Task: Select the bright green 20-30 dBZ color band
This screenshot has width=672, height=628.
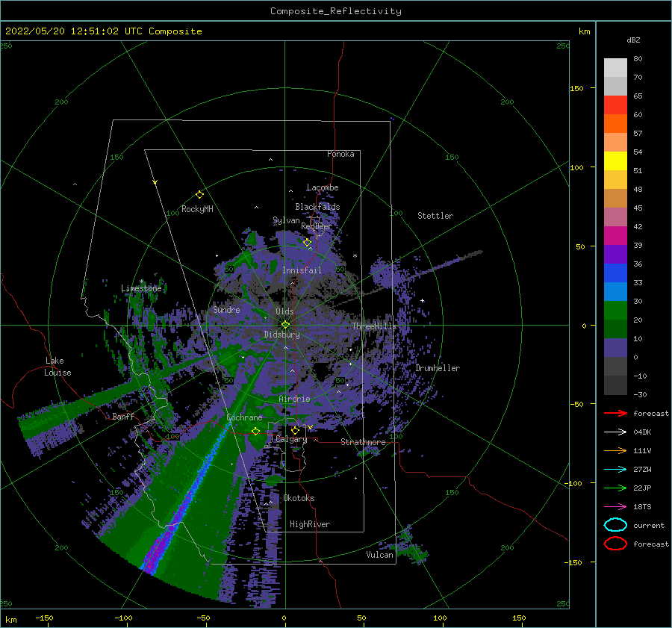Action: click(615, 311)
